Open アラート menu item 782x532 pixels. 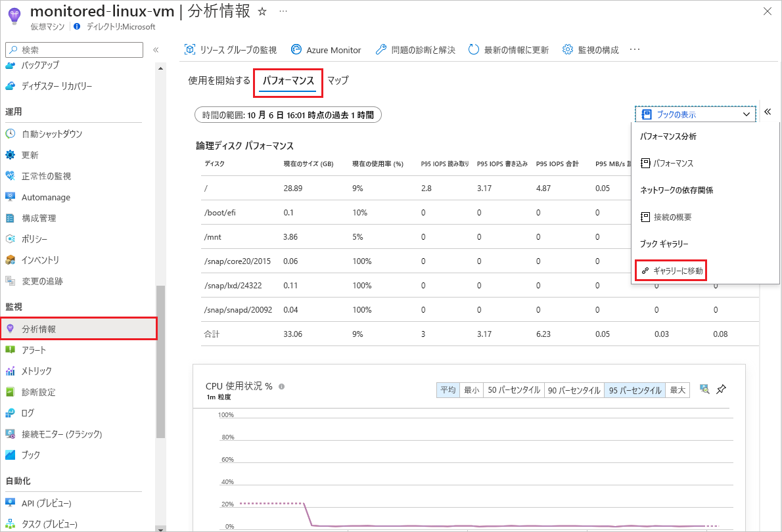point(26,350)
